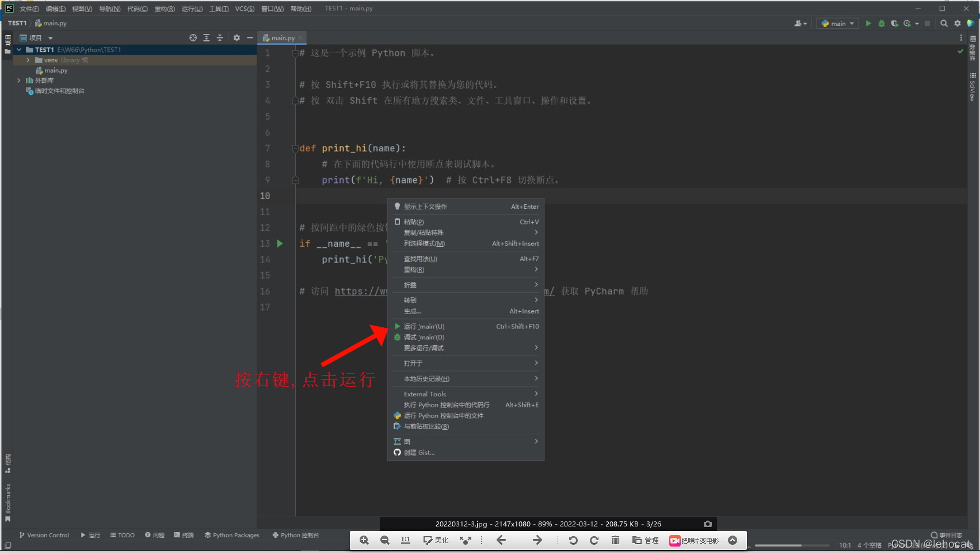The image size is (980, 554).
Task: Expand the venv folder
Action: click(28, 60)
